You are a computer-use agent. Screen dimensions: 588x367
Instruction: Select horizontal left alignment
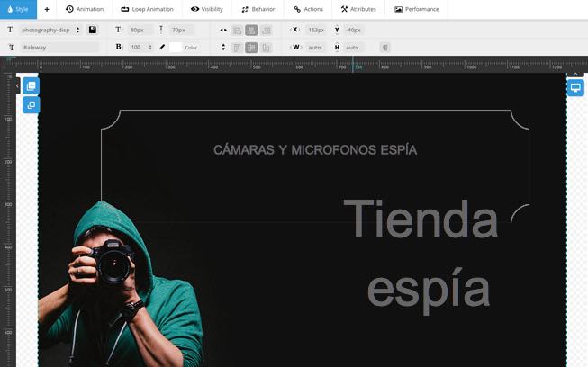(x=237, y=30)
